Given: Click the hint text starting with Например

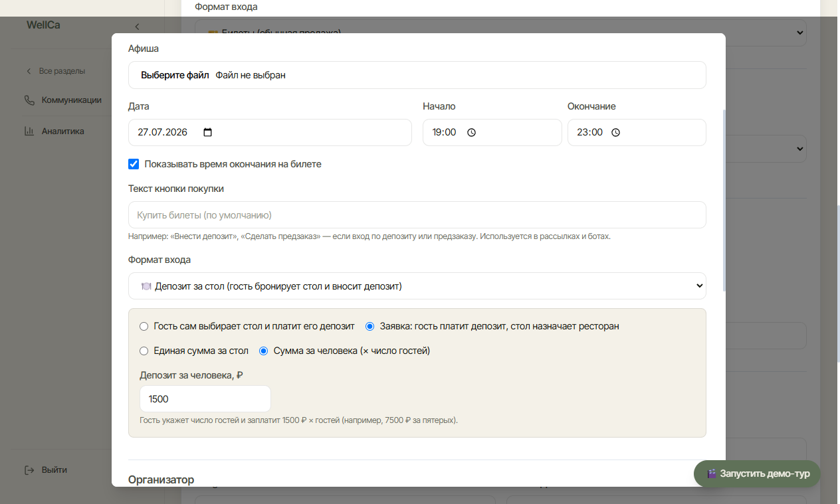Looking at the screenshot, I should pos(369,236).
